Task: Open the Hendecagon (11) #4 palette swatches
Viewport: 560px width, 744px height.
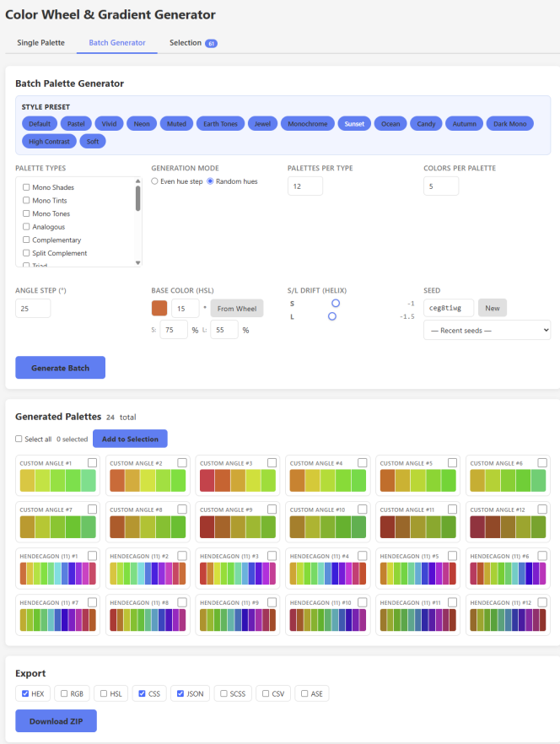Action: 328,574
